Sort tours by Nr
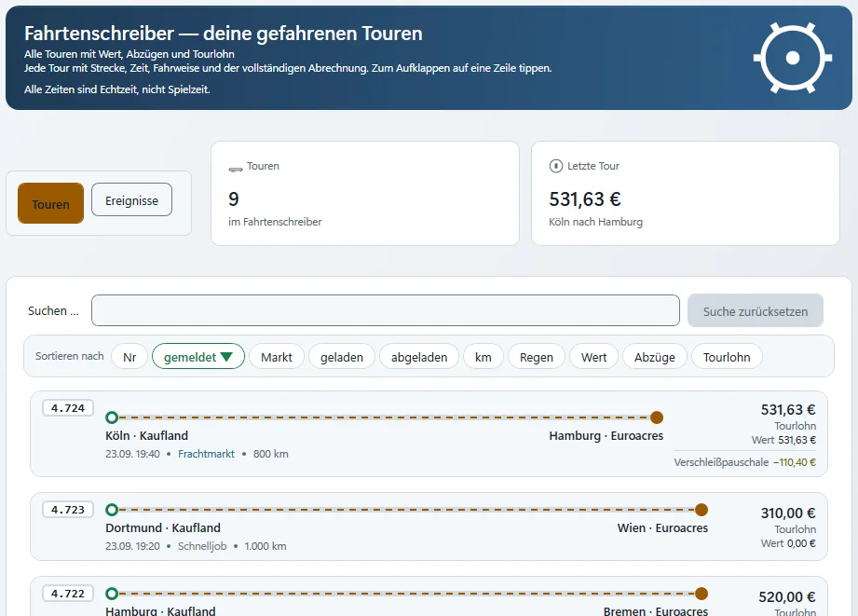 [129, 356]
